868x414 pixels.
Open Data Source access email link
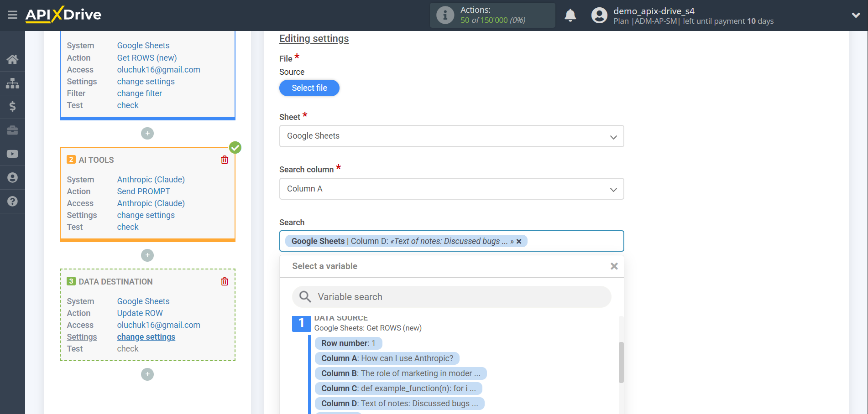click(x=159, y=70)
